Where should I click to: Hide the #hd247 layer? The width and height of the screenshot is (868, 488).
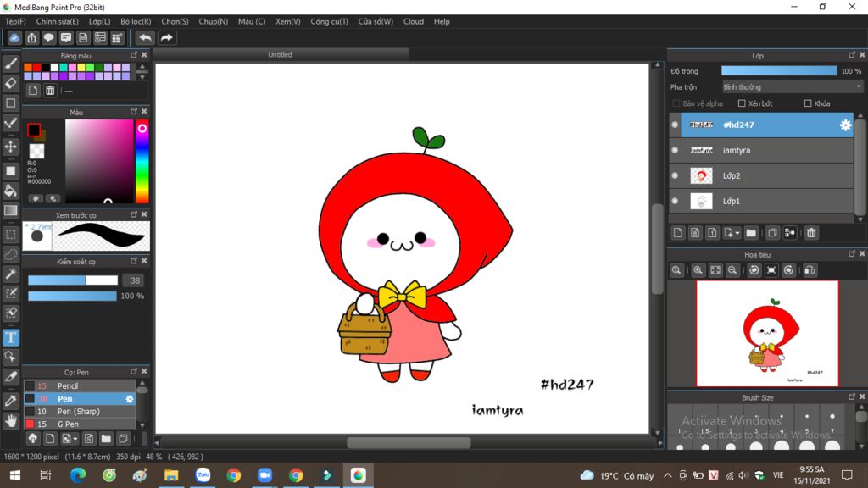[675, 125]
